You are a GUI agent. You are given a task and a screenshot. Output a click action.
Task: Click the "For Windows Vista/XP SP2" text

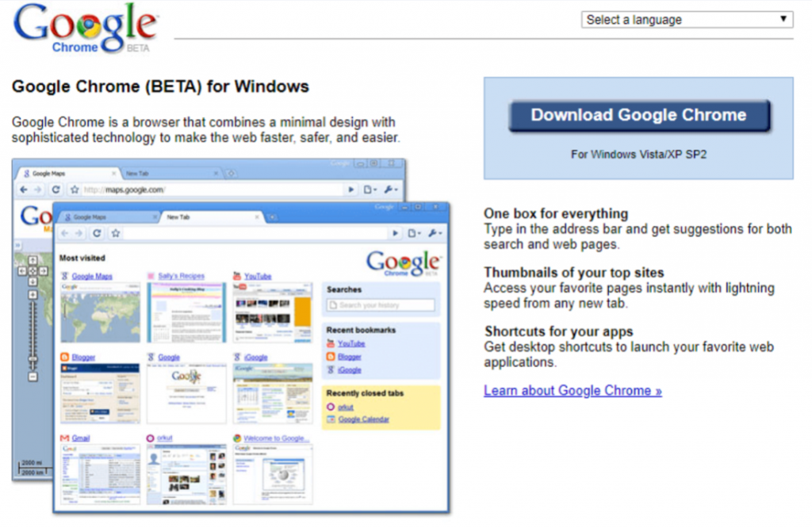pyautogui.click(x=638, y=155)
